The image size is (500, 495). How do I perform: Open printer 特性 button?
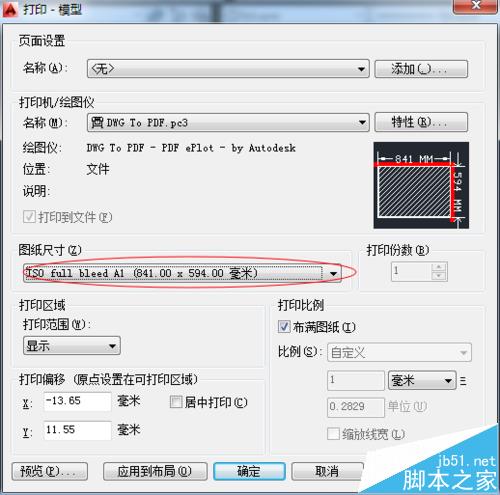[421, 122]
